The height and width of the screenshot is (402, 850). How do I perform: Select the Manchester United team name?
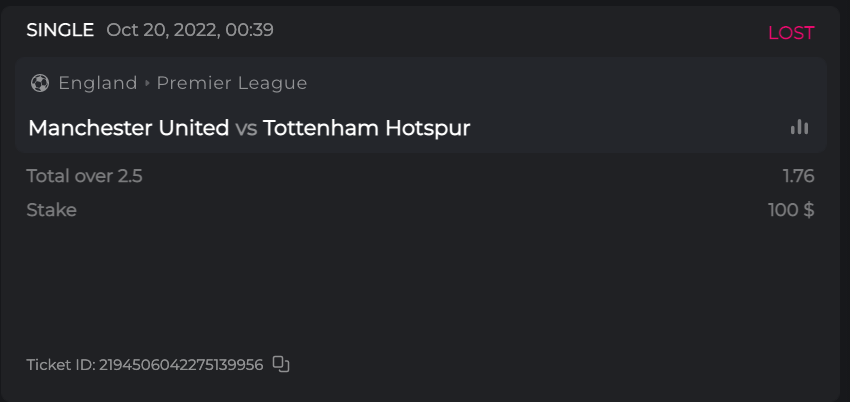[128, 128]
